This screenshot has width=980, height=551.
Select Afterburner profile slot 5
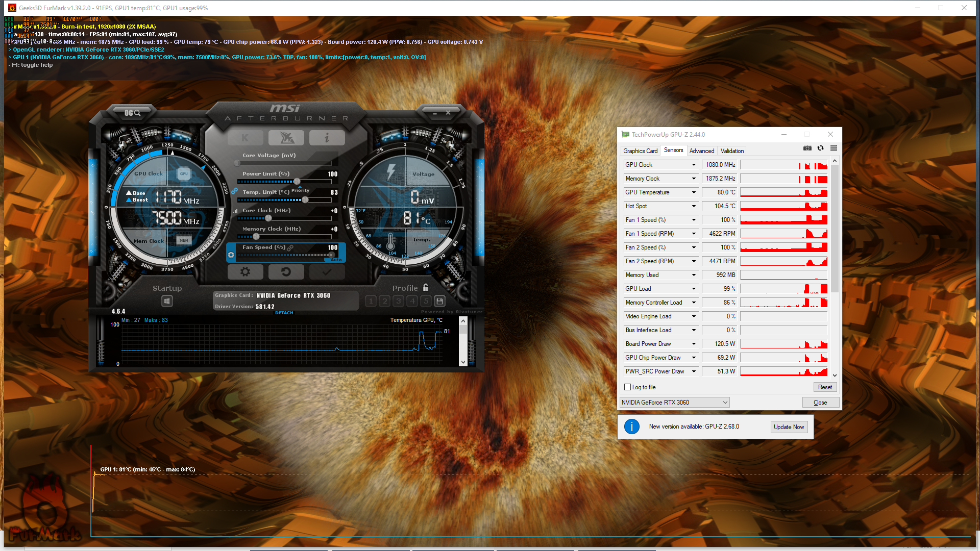pyautogui.click(x=426, y=301)
